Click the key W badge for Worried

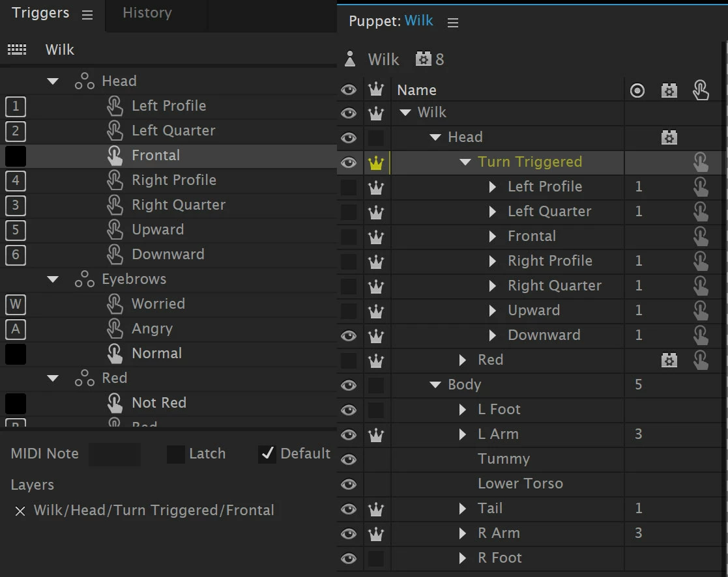tap(16, 304)
